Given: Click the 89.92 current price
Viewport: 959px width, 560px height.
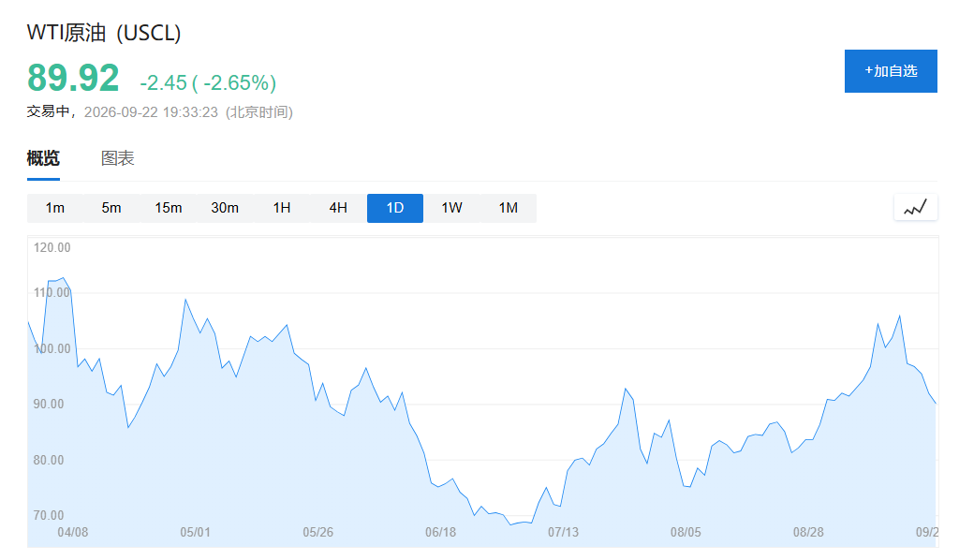Looking at the screenshot, I should (73, 79).
